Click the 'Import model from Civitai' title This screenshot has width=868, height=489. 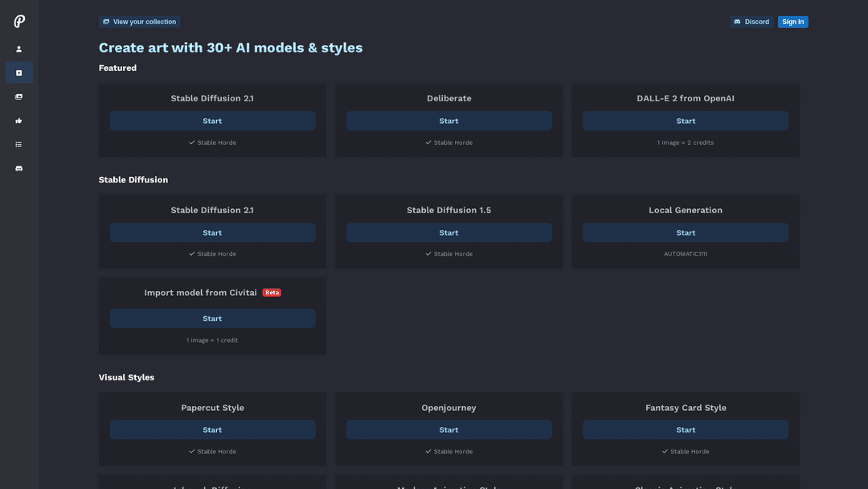coord(200,293)
